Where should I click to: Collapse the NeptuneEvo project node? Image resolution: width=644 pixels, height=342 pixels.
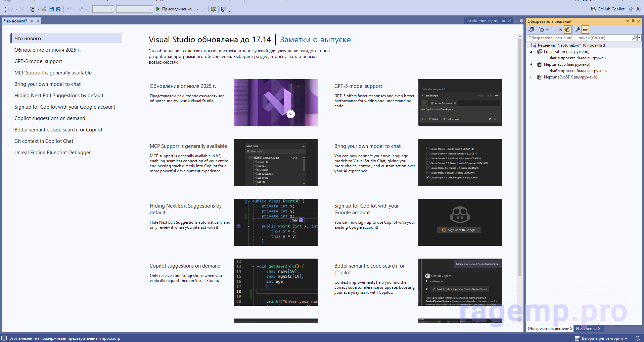click(x=531, y=64)
